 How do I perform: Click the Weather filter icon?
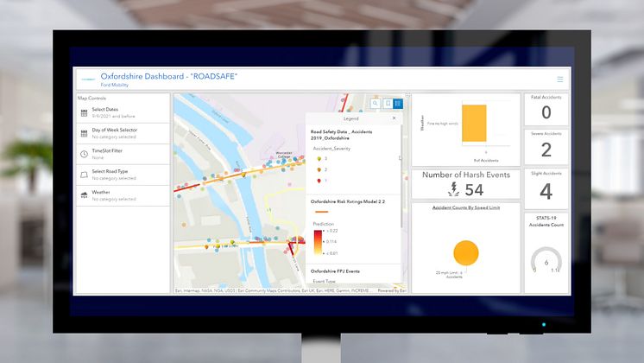click(x=85, y=195)
